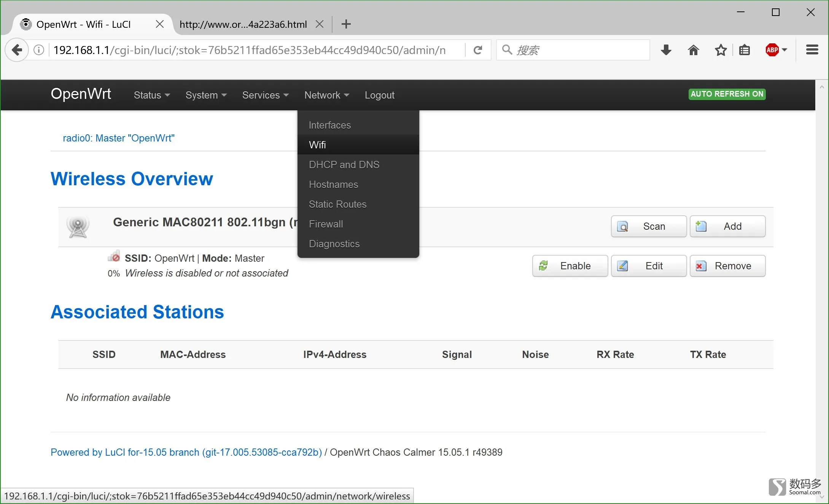829x504 pixels.
Task: Open the Powered by LuCI for-15.05 branch link
Action: 186,452
